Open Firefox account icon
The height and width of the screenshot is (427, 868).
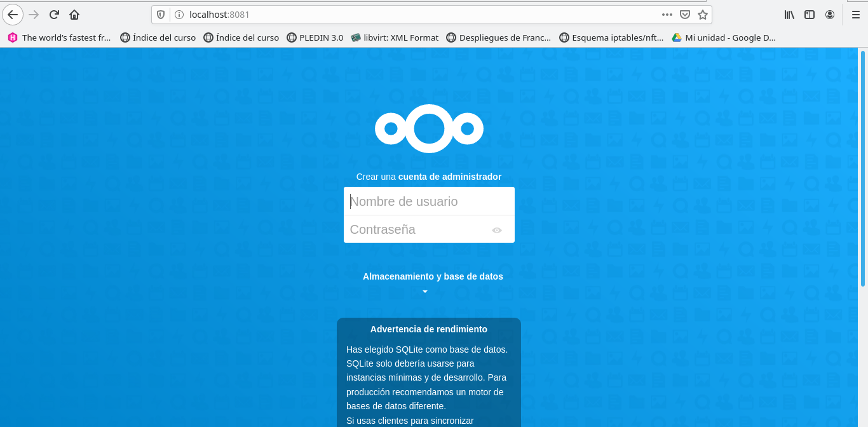[x=830, y=14]
